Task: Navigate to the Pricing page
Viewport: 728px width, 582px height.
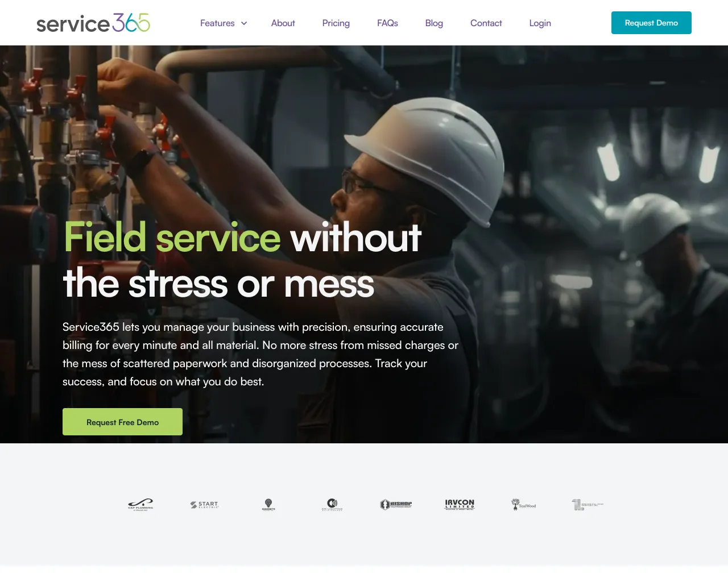Action: [x=336, y=23]
